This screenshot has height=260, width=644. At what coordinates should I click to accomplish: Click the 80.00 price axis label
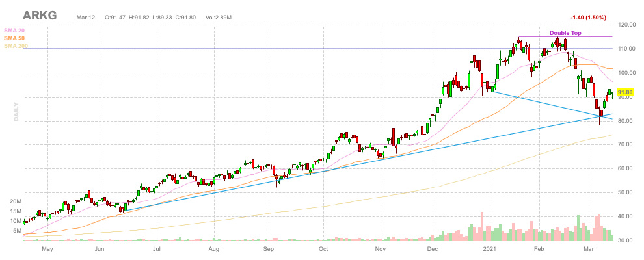[626, 121]
